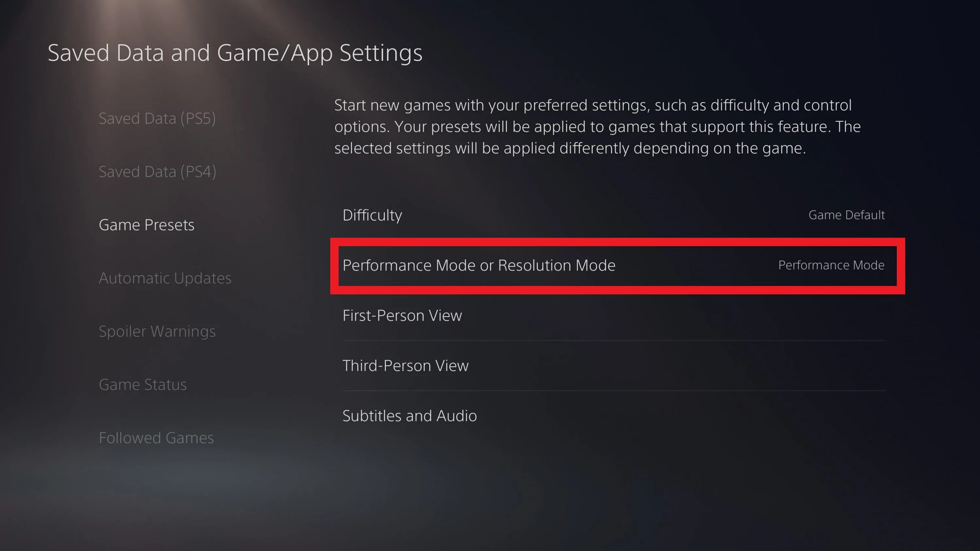The image size is (980, 551).
Task: Open Saved Data (PS5) in sidebar
Action: [x=157, y=118]
